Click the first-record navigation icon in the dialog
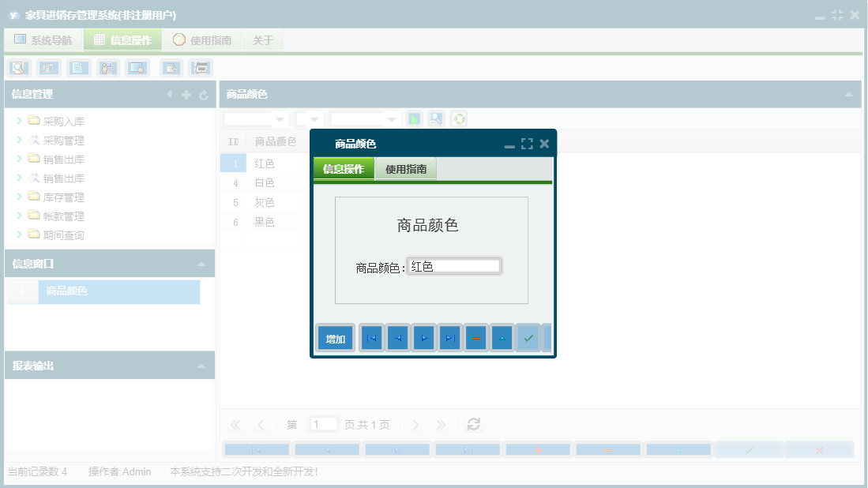This screenshot has width=868, height=488. pos(371,337)
